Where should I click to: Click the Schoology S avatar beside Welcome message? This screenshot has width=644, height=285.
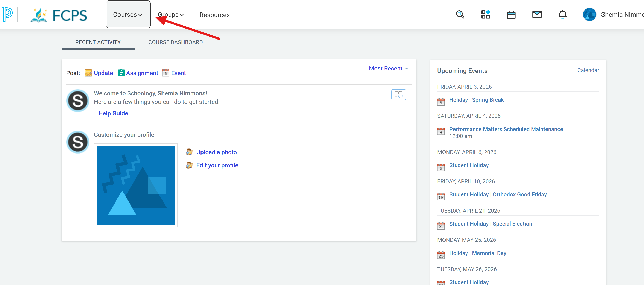click(78, 101)
